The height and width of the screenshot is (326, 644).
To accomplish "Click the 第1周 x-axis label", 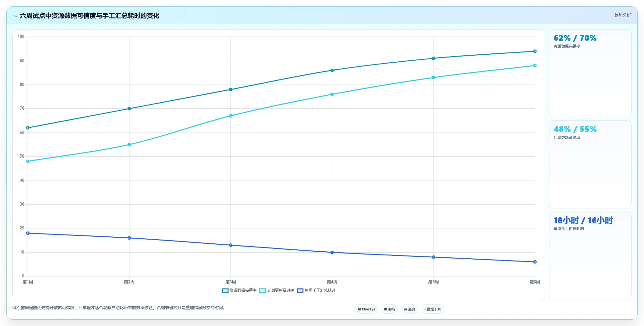I will [28, 282].
